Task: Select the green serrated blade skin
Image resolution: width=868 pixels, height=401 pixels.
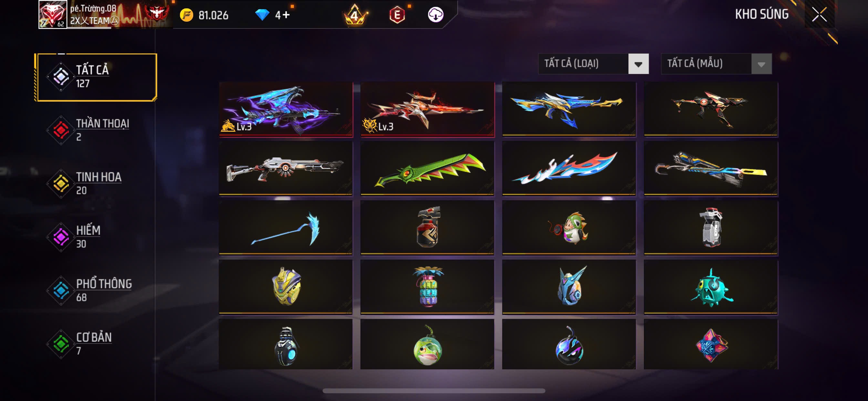Action: pos(427,169)
